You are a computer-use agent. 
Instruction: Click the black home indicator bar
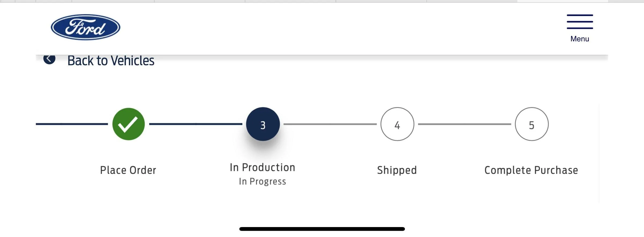322,229
